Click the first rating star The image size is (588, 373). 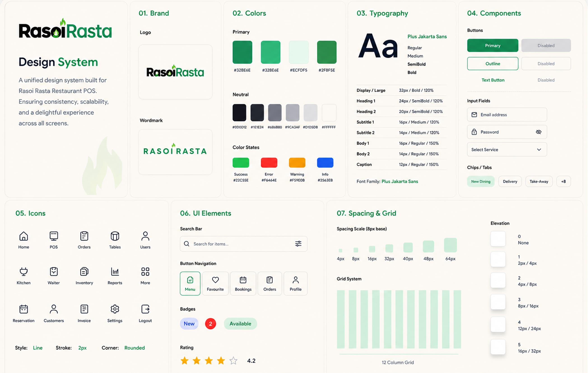tap(185, 361)
